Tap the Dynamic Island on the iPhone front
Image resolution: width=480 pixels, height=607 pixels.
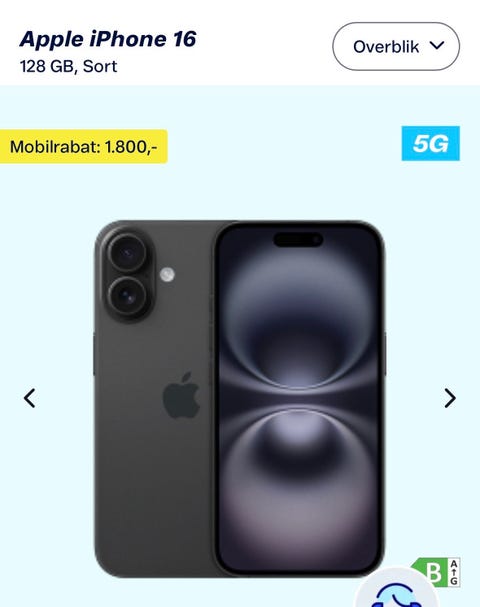coord(298,239)
